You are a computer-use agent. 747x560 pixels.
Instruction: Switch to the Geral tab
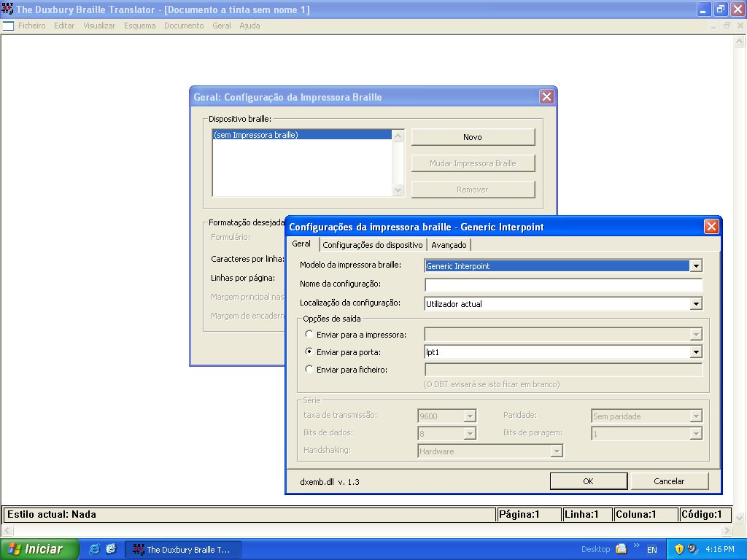pos(301,244)
